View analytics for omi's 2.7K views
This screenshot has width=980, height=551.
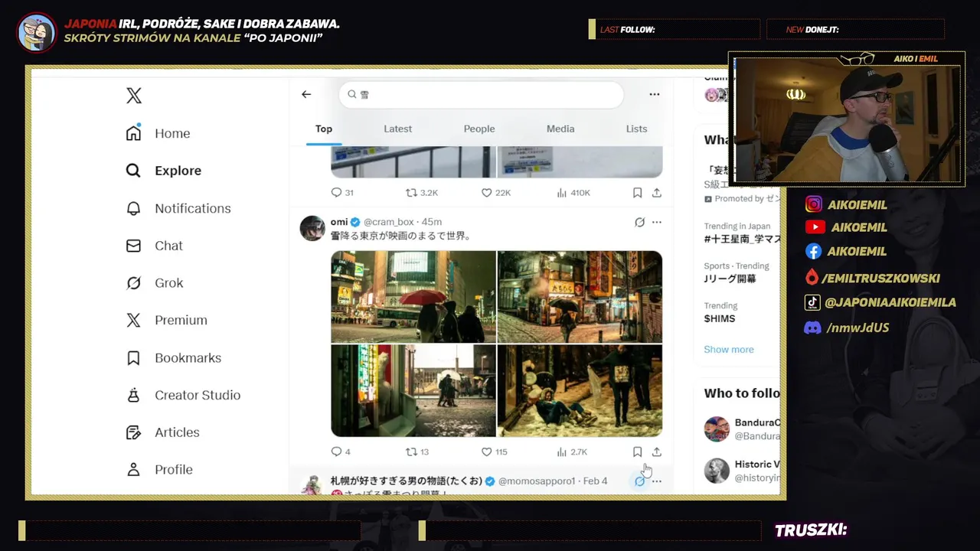click(x=572, y=452)
